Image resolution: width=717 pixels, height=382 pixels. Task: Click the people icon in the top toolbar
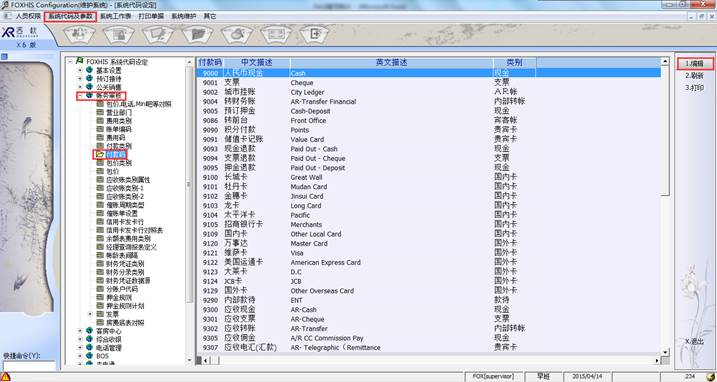click(x=79, y=34)
